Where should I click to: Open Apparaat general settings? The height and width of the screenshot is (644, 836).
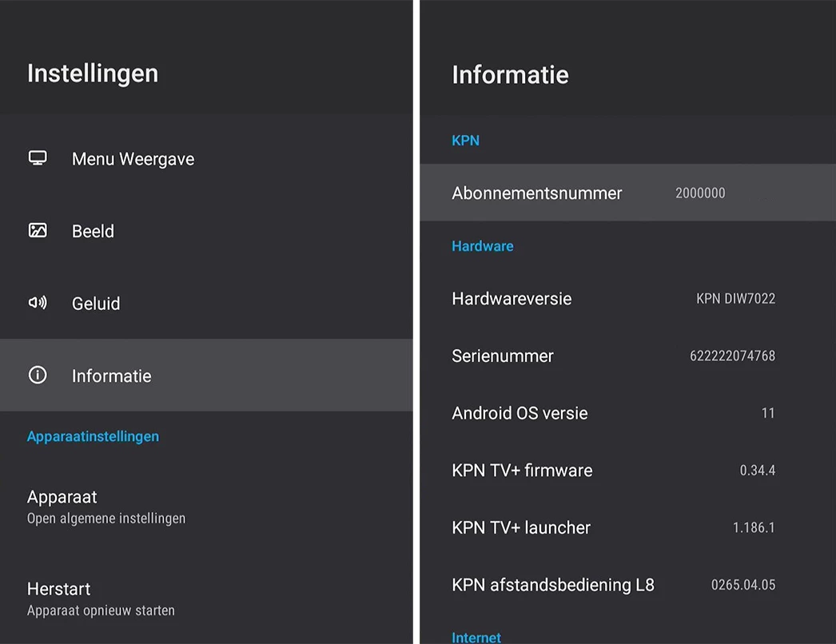[105, 507]
